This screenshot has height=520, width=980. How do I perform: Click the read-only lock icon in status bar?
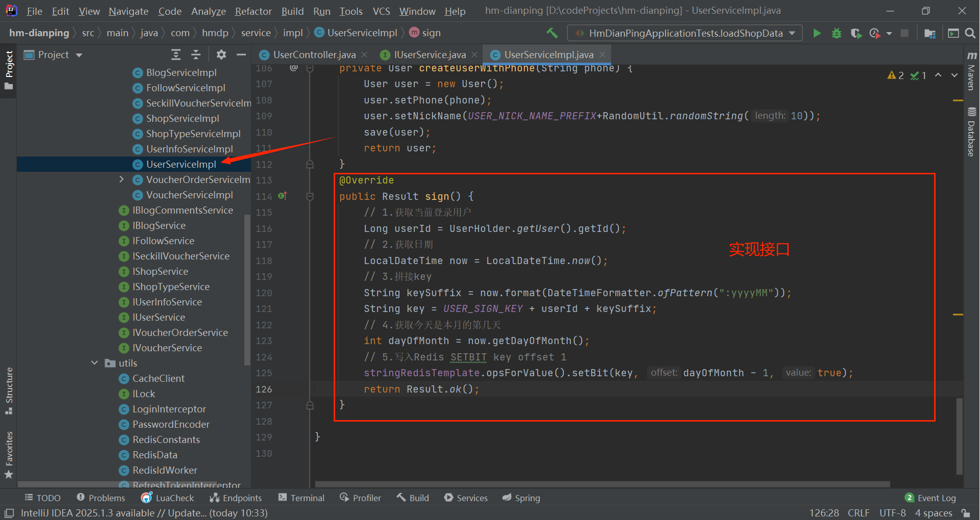click(965, 513)
